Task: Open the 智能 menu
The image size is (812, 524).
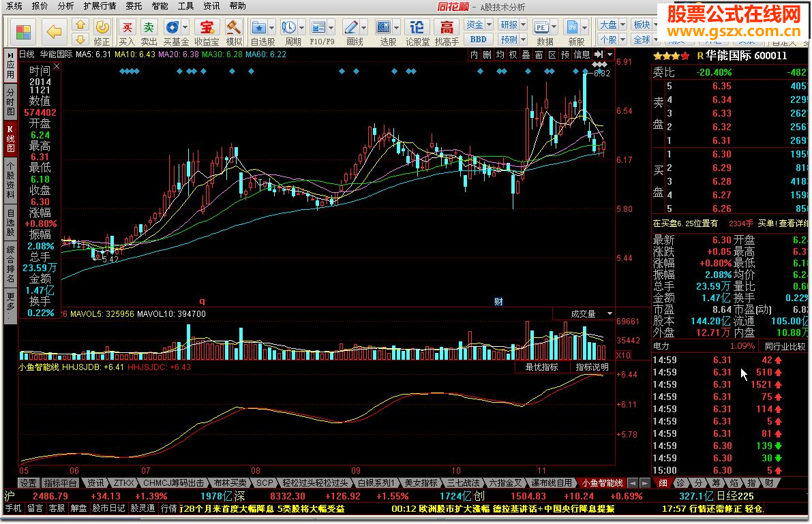Action: click(x=160, y=5)
